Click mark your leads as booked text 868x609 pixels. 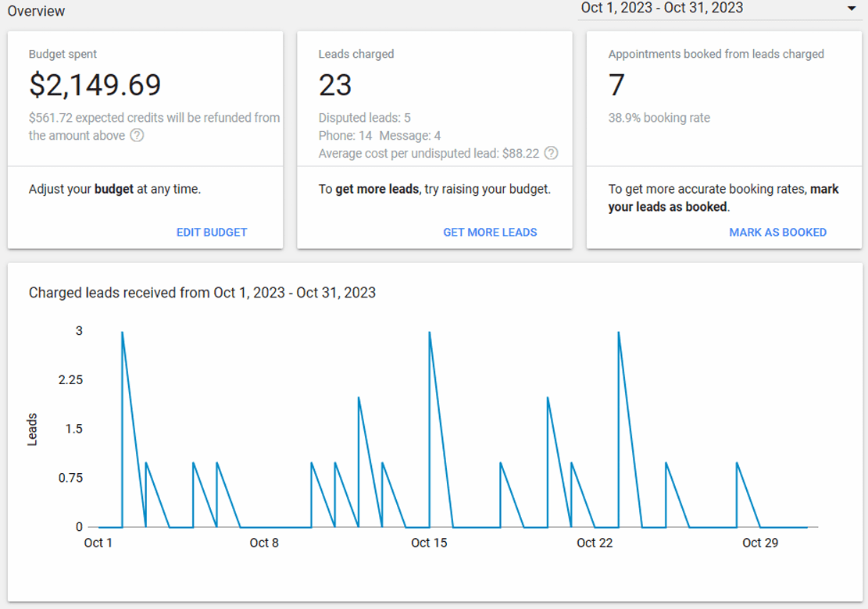click(723, 198)
